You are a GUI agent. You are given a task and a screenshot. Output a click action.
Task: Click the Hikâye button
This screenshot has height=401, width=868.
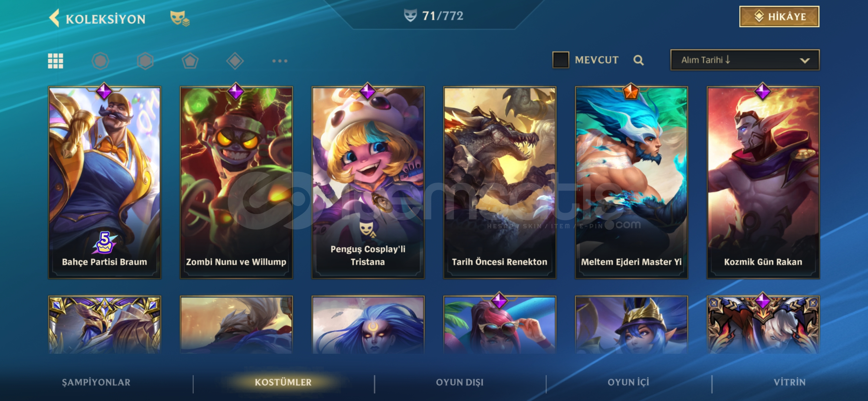(779, 16)
